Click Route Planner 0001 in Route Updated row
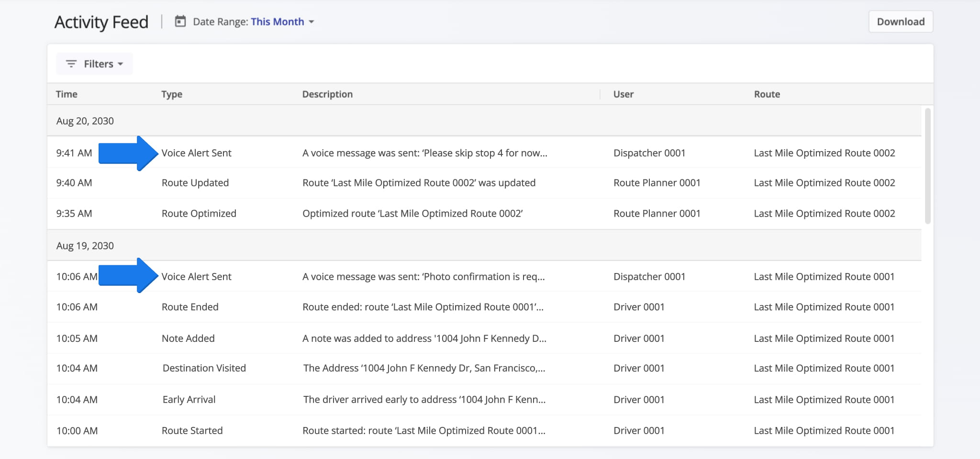This screenshot has width=980, height=459. click(x=657, y=183)
